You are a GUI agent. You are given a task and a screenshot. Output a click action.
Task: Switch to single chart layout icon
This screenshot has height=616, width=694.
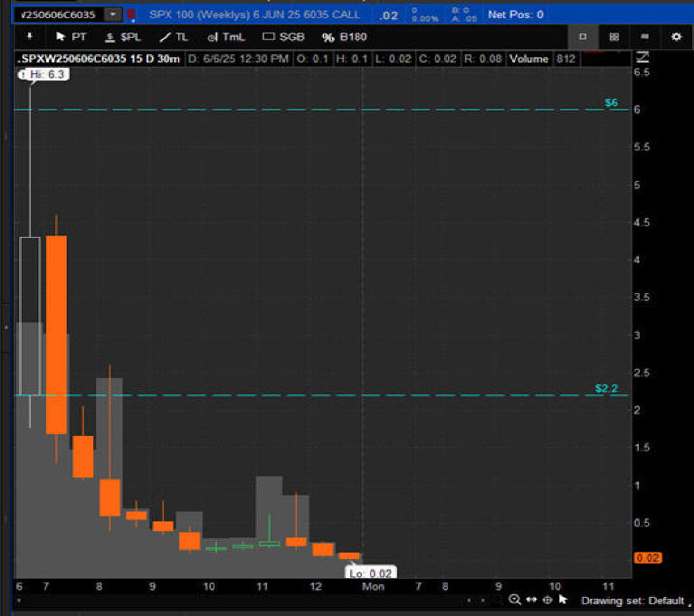583,37
